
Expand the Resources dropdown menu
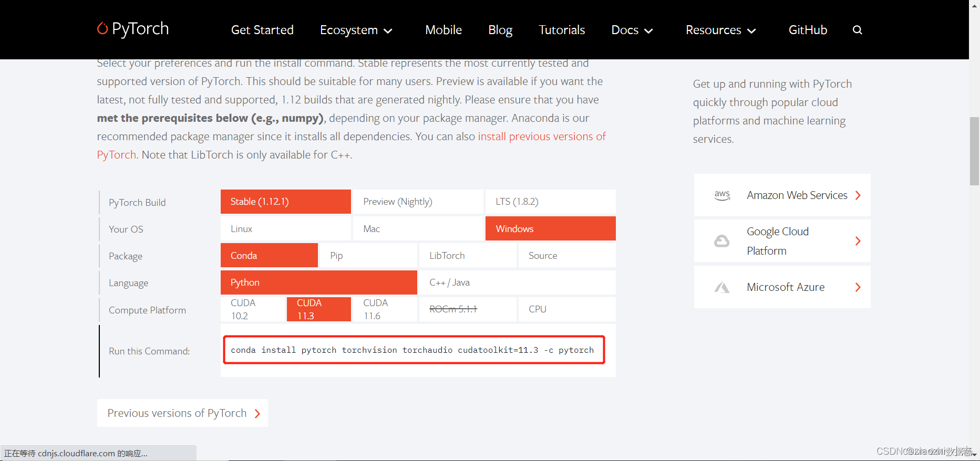coord(721,30)
